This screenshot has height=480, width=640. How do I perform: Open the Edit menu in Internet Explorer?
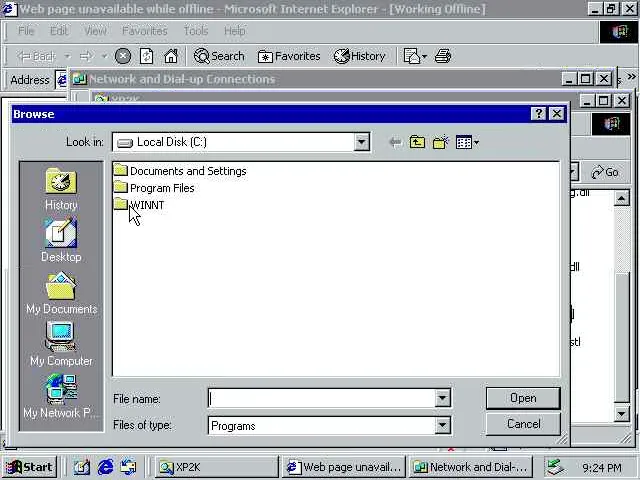coord(59,31)
